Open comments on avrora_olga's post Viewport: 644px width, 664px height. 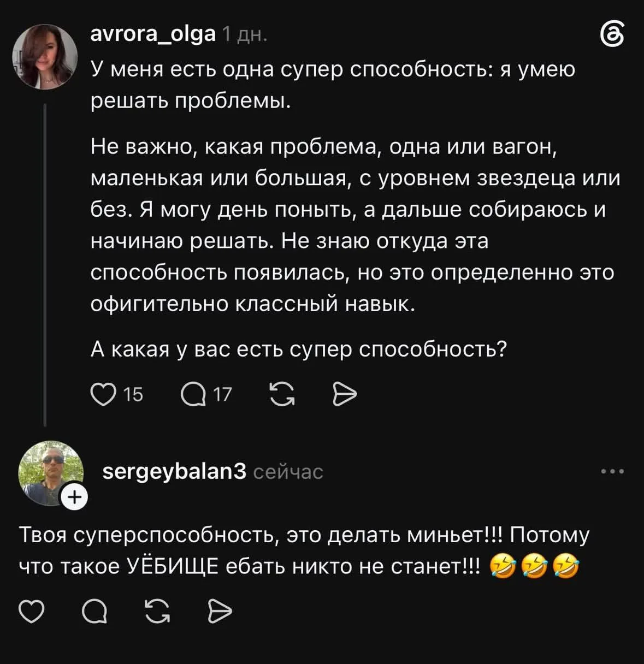(x=192, y=394)
